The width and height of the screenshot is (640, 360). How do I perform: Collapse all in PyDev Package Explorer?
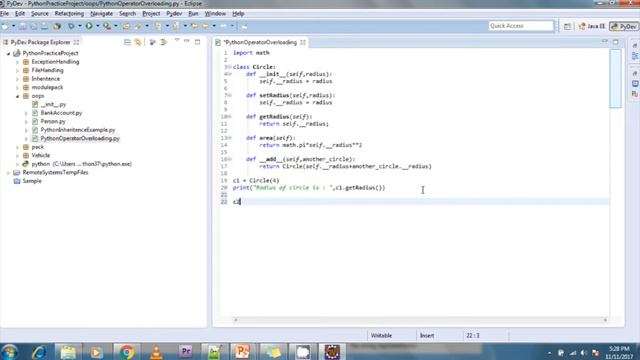click(x=127, y=42)
